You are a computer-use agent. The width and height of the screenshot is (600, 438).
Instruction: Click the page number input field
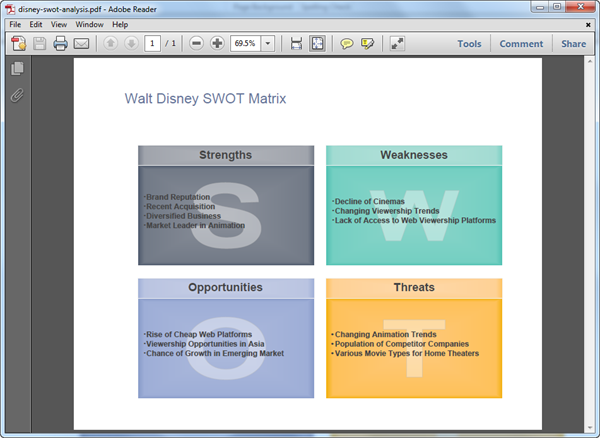pos(152,44)
